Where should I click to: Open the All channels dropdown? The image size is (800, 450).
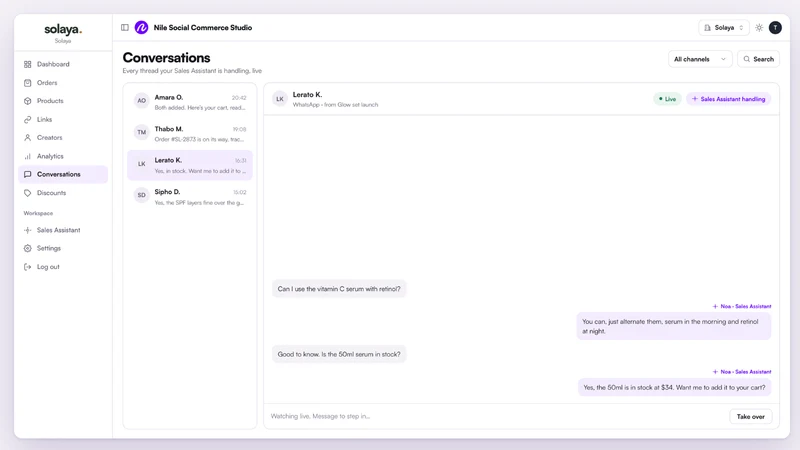pyautogui.click(x=700, y=59)
